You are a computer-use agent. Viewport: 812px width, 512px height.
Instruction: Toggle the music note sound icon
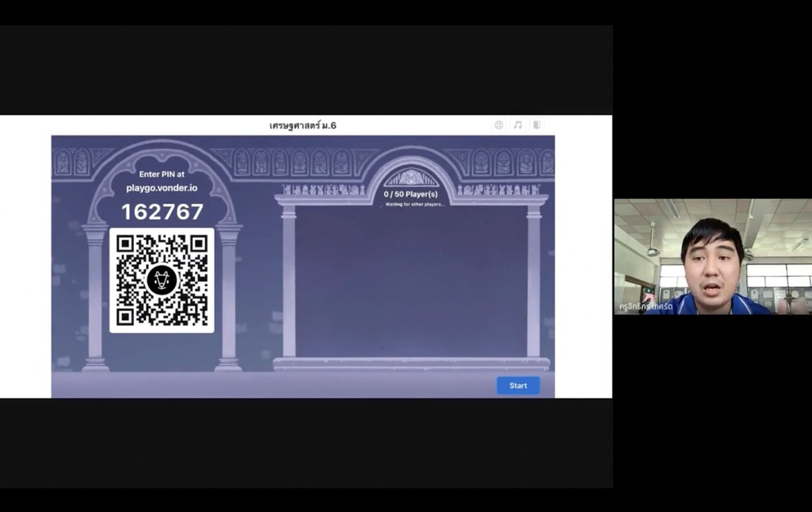(x=518, y=125)
